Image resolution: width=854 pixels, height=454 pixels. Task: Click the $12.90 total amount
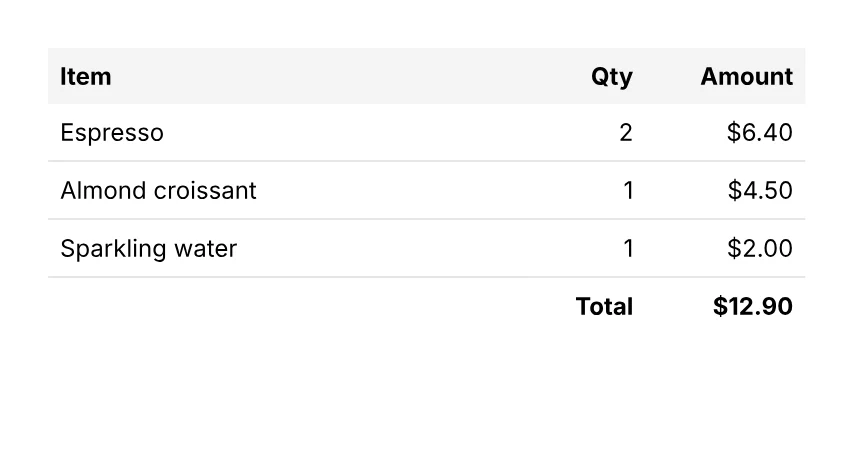pos(753,306)
